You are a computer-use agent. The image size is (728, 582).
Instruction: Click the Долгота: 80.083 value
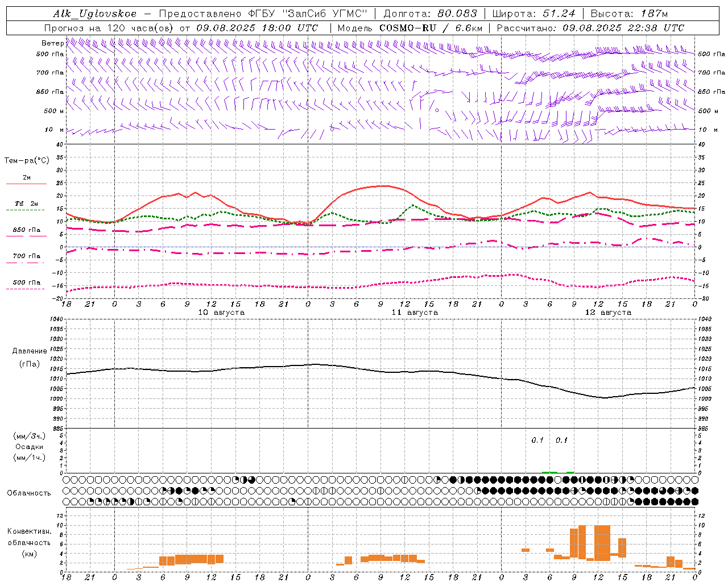click(x=431, y=14)
